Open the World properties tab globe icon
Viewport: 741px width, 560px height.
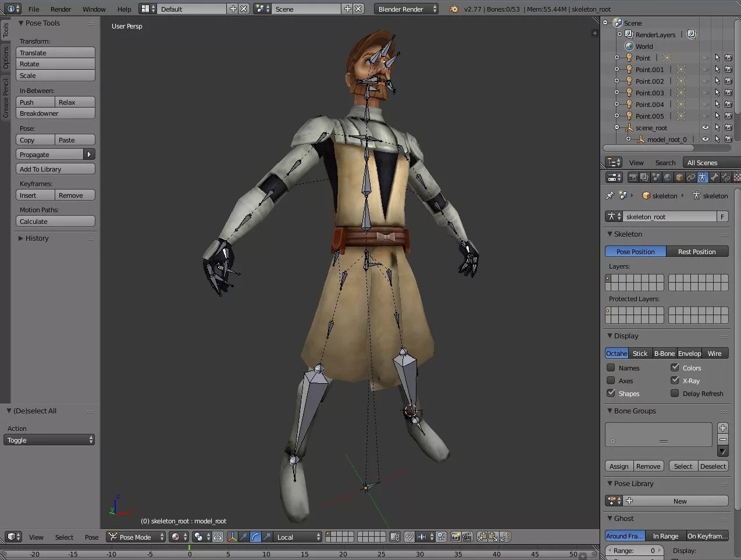668,177
